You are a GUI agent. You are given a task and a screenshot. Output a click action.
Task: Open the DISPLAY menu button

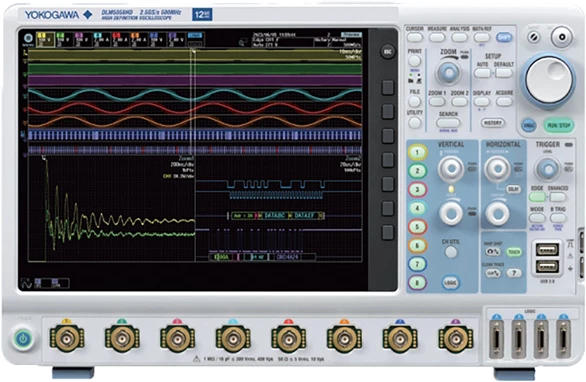pos(482,102)
